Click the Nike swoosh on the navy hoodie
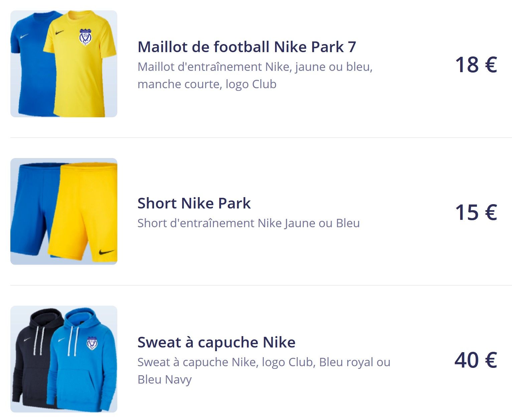 point(27,340)
